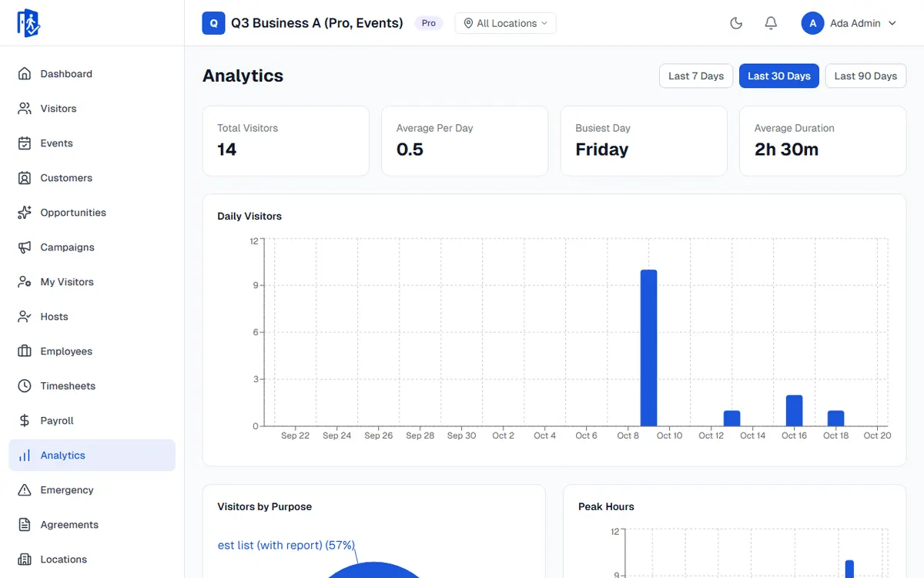Image resolution: width=924 pixels, height=578 pixels.
Task: Click the Opportunities sparkle icon
Action: coord(25,213)
